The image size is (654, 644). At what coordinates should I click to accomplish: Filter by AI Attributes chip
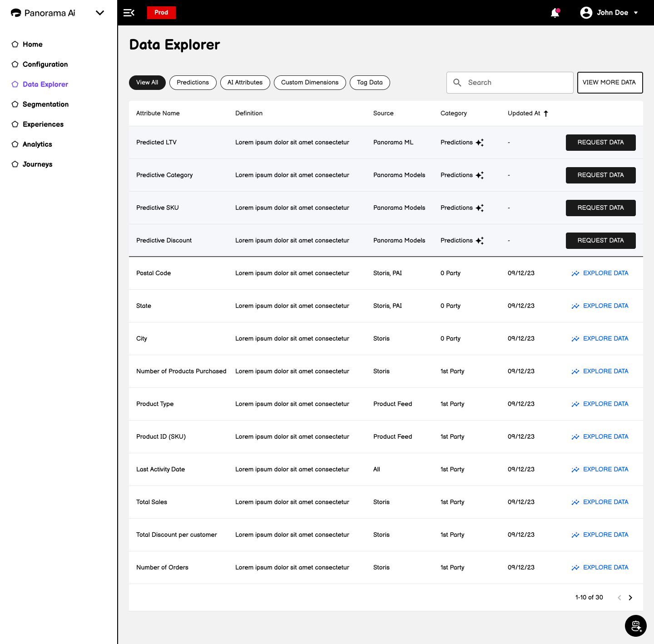click(245, 83)
